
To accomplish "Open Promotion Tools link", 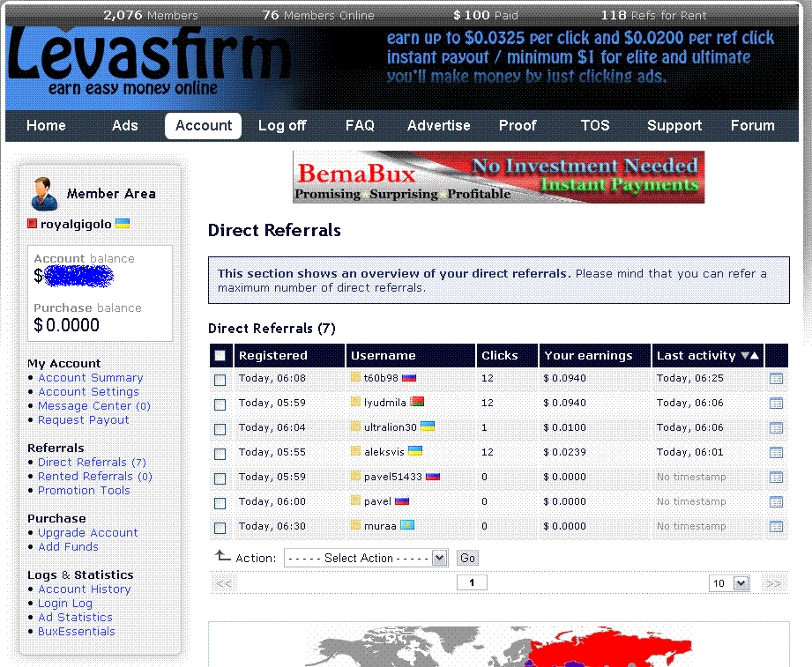I will (84, 491).
